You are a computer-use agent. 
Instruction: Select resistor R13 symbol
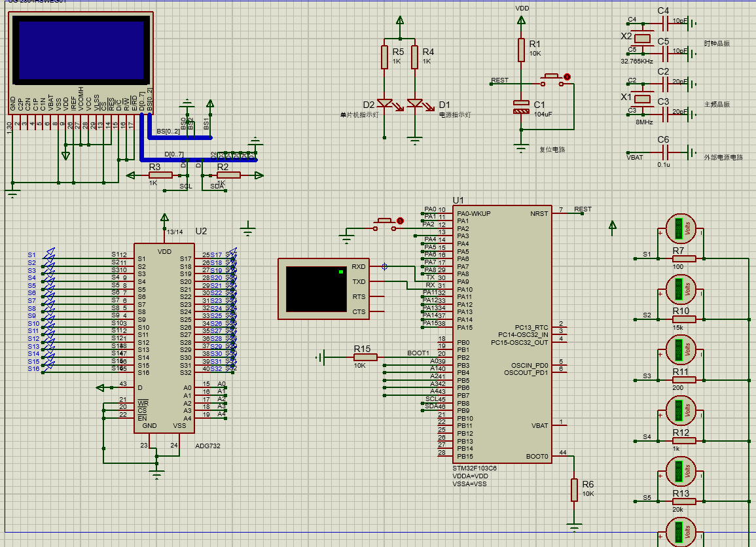point(684,501)
